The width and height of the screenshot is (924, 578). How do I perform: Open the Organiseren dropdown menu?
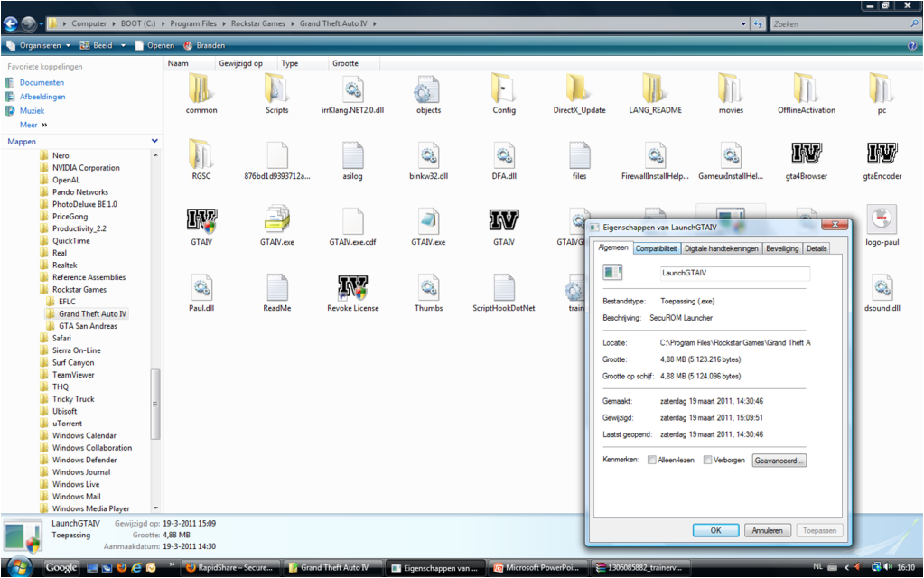pyautogui.click(x=38, y=45)
